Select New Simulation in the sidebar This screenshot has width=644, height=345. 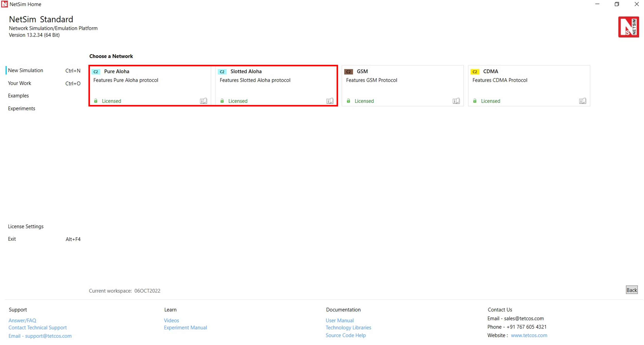click(26, 70)
